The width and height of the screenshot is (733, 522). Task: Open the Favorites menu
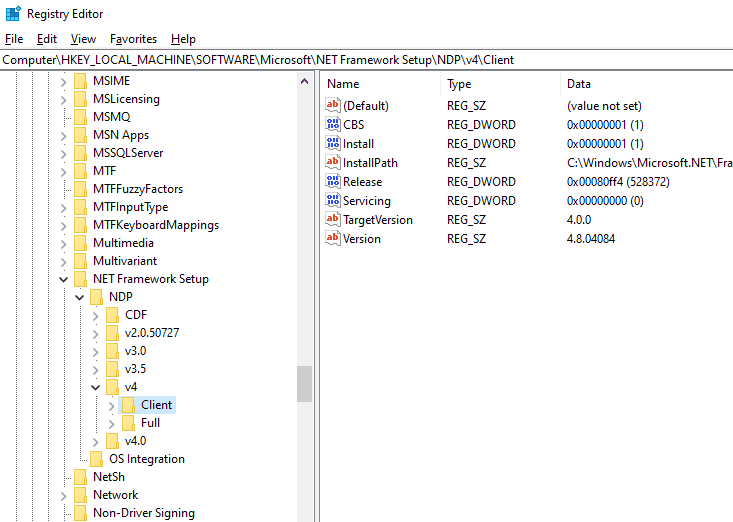(x=133, y=39)
